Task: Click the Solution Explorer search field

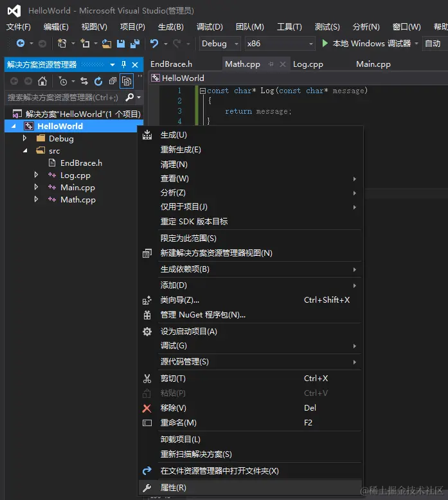Action: tap(64, 97)
